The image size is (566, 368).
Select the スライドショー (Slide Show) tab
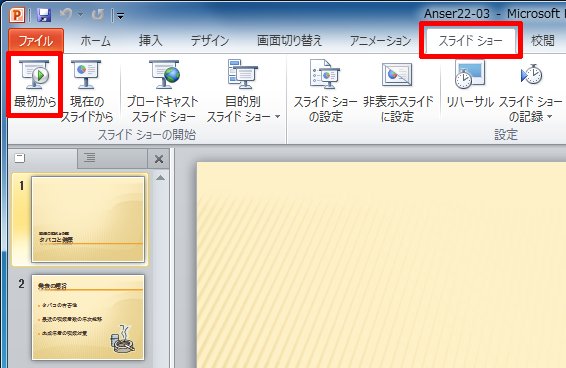pos(470,41)
